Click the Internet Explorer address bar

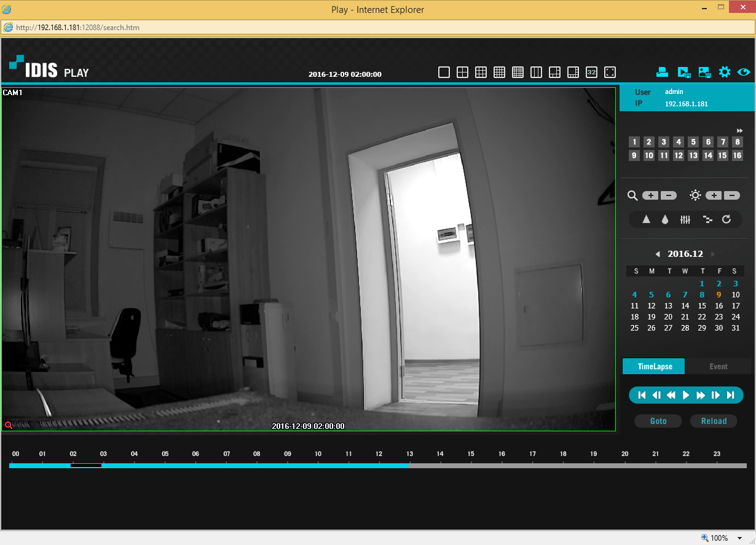[377, 27]
